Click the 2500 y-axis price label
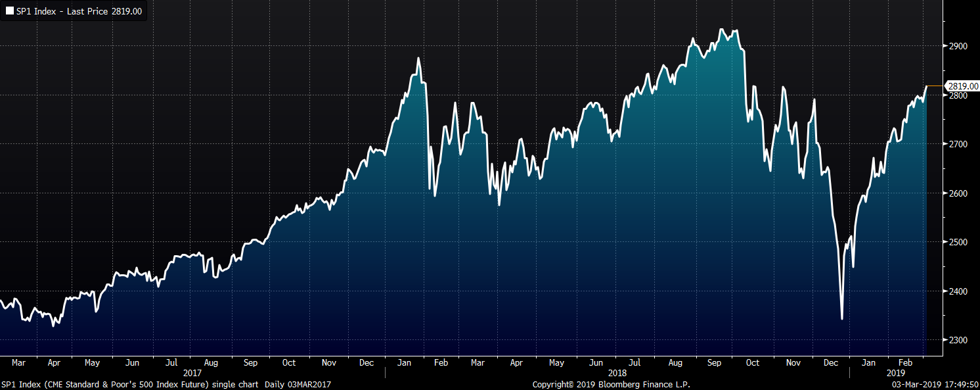 (958, 242)
